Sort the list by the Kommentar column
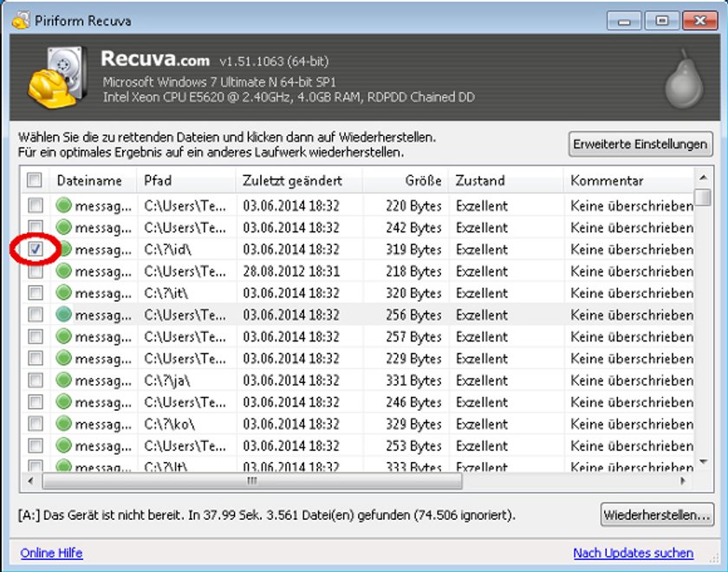Image resolution: width=728 pixels, height=572 pixels. (628, 180)
